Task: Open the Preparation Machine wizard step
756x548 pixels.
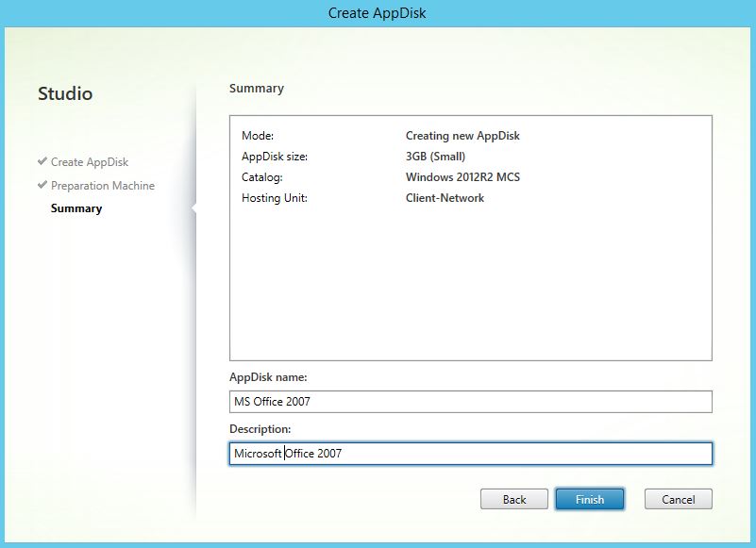Action: pos(103,186)
